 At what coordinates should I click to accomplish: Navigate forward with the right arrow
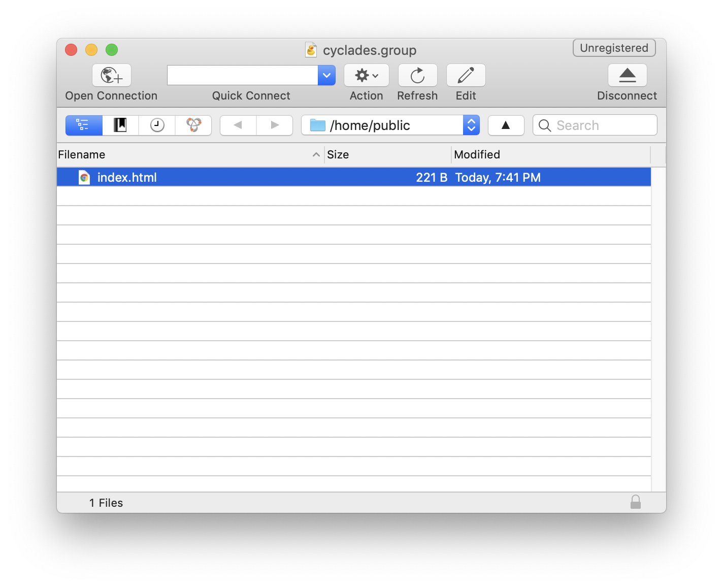pyautogui.click(x=275, y=125)
